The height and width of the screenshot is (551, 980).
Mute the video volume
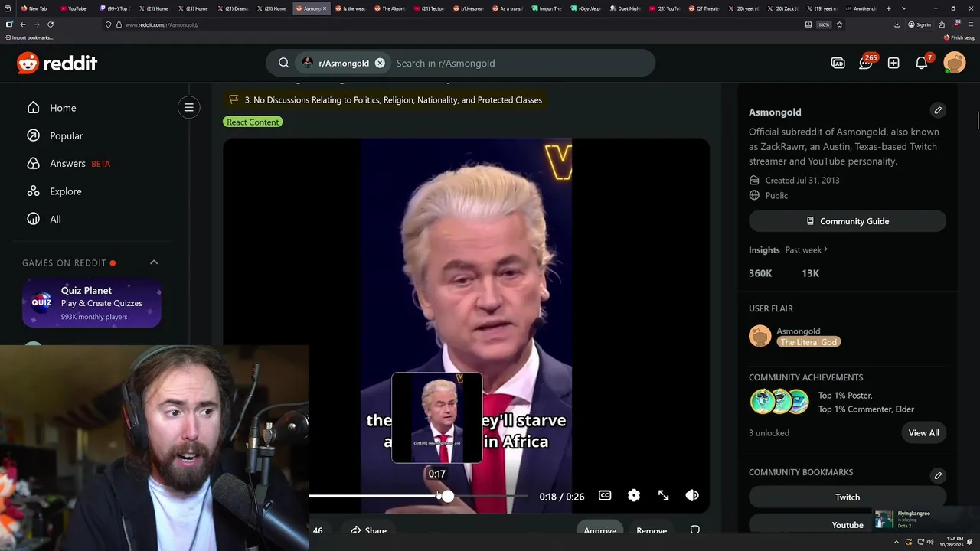692,495
